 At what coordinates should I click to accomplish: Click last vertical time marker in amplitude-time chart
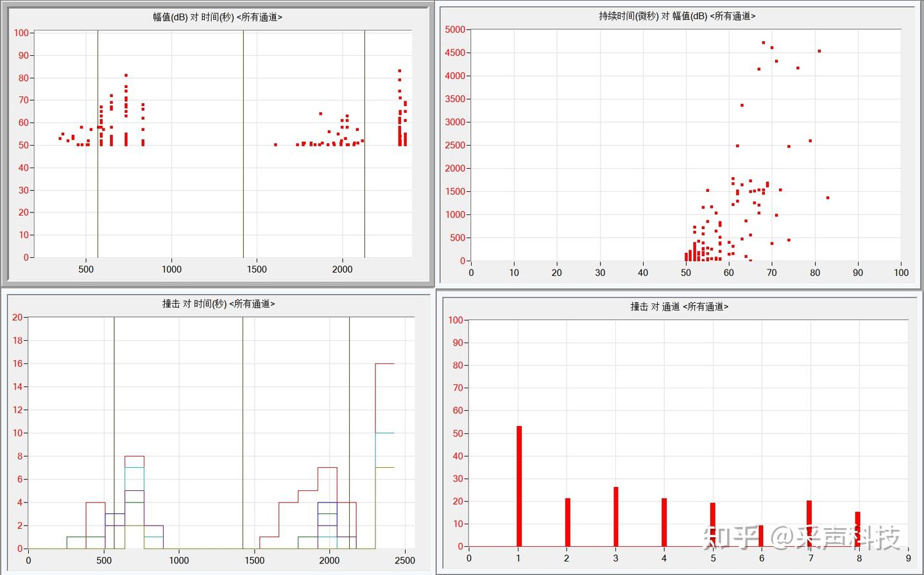coord(364,144)
